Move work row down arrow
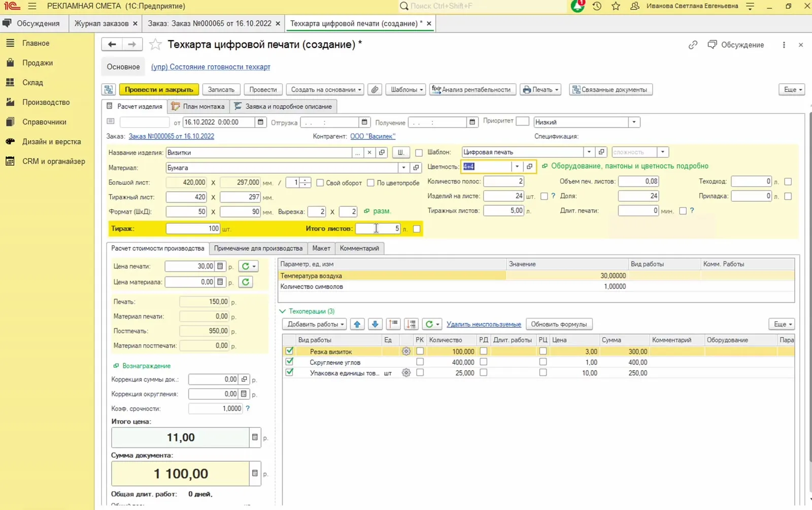The width and height of the screenshot is (812, 510). (x=375, y=324)
